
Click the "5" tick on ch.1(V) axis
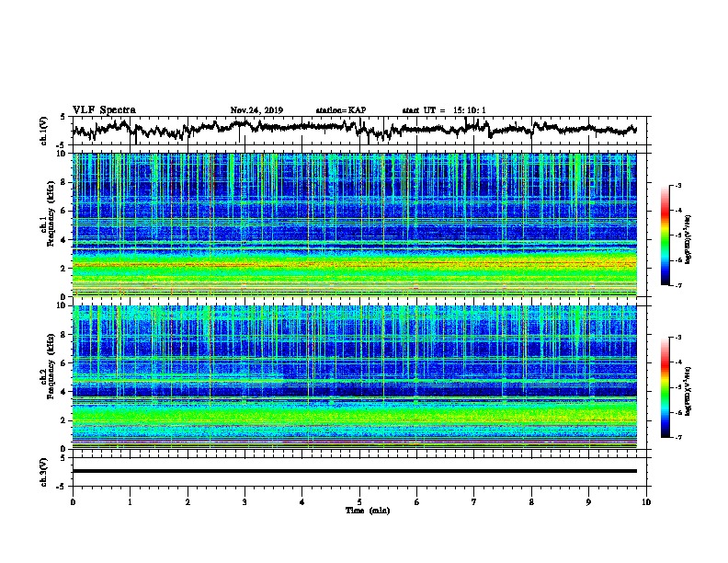click(x=63, y=117)
